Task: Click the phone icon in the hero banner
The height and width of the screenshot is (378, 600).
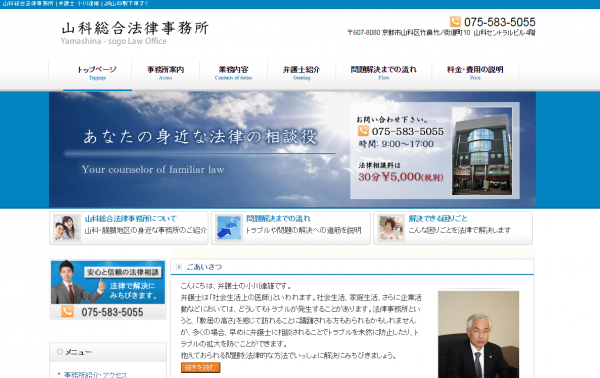Action: click(363, 131)
